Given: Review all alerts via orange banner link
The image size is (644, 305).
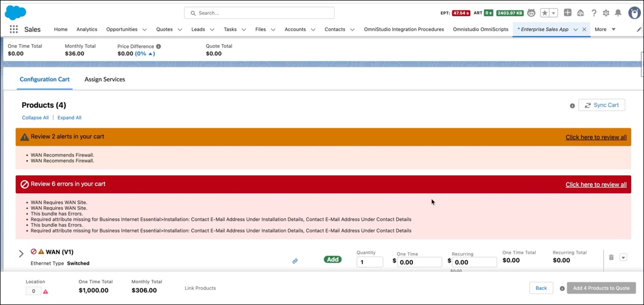Looking at the screenshot, I should click(x=596, y=137).
